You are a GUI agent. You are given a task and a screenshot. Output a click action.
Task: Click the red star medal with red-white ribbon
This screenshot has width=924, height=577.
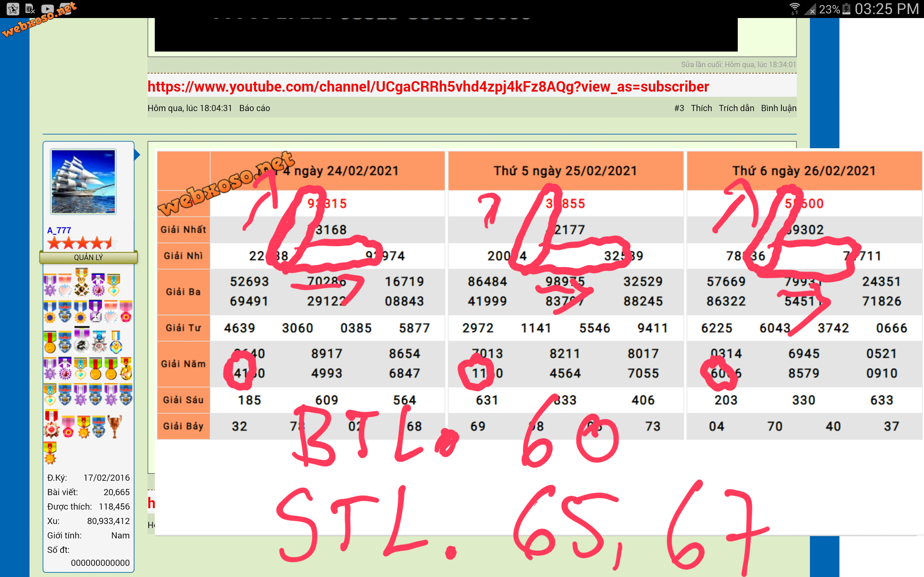[51, 424]
